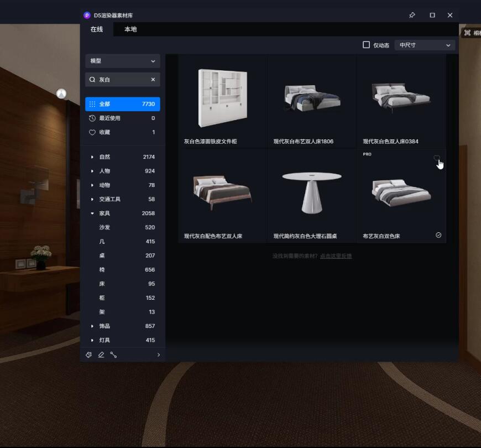Open the 模型 asset type dropdown

point(122,61)
